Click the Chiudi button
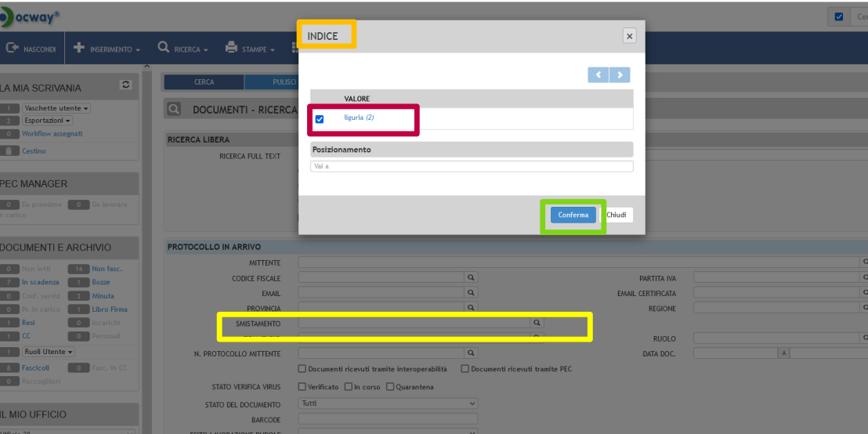Viewport: 868px width, 434px height. (617, 215)
